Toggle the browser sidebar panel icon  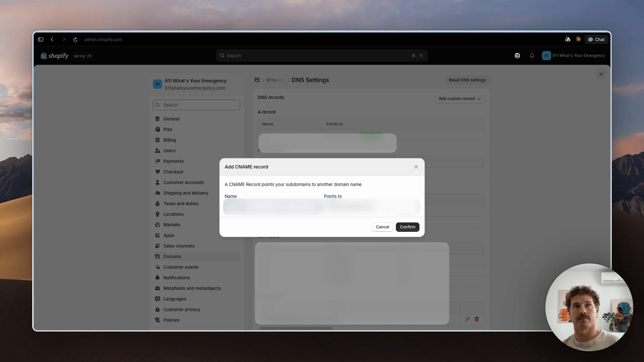coord(41,40)
